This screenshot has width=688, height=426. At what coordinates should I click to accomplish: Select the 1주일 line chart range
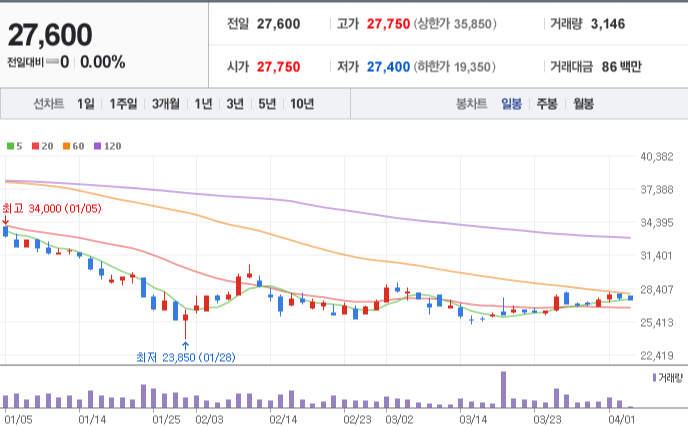pyautogui.click(x=123, y=104)
